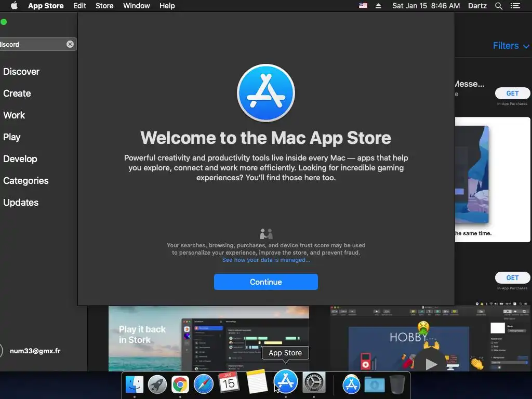This screenshot has height=399, width=532.
Task: Open Finder from the Dock
Action: coord(135,384)
